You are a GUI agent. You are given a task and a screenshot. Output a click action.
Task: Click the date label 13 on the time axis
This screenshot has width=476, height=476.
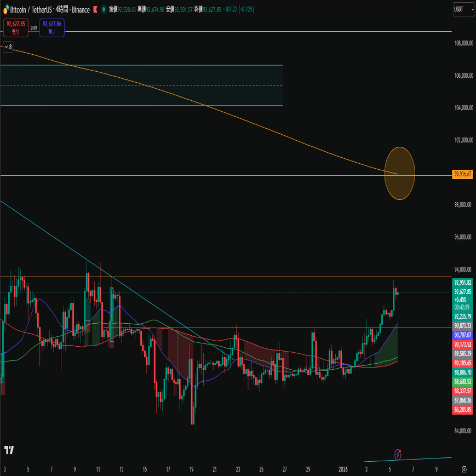pyautogui.click(x=122, y=469)
